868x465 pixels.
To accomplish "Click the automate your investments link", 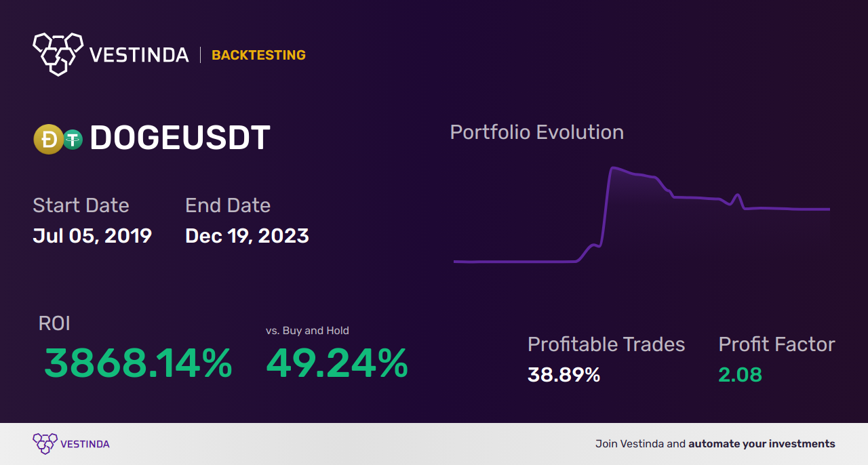I will click(762, 444).
